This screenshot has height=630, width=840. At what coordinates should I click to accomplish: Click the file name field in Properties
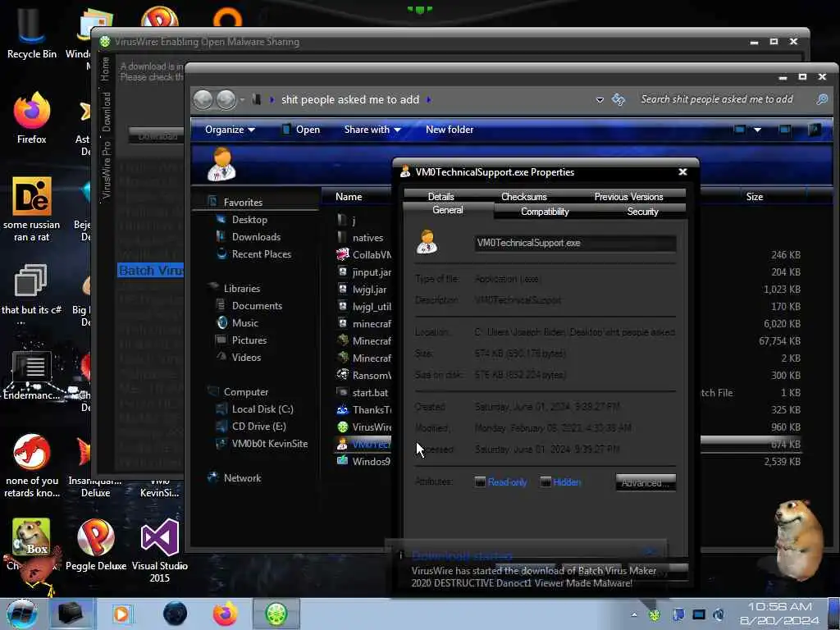(x=575, y=243)
